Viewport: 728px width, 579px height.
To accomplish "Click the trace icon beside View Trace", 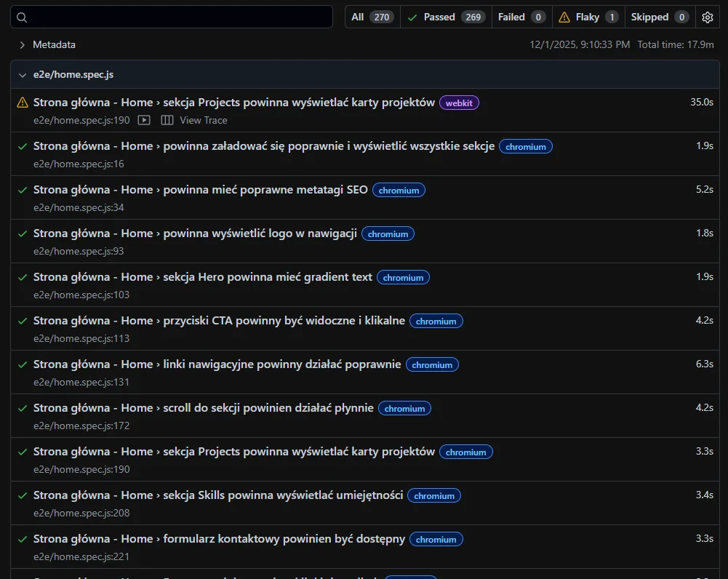I will [x=167, y=120].
